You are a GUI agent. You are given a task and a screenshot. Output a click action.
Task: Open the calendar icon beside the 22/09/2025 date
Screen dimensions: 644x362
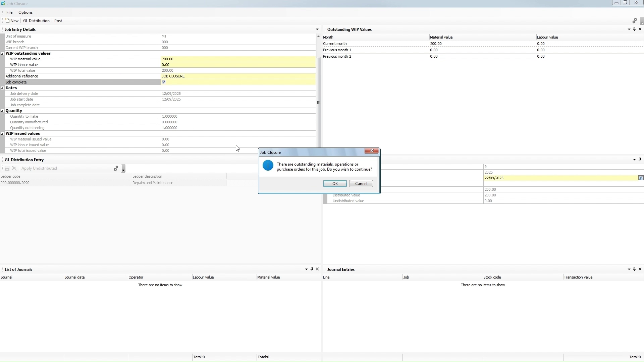coord(641,178)
